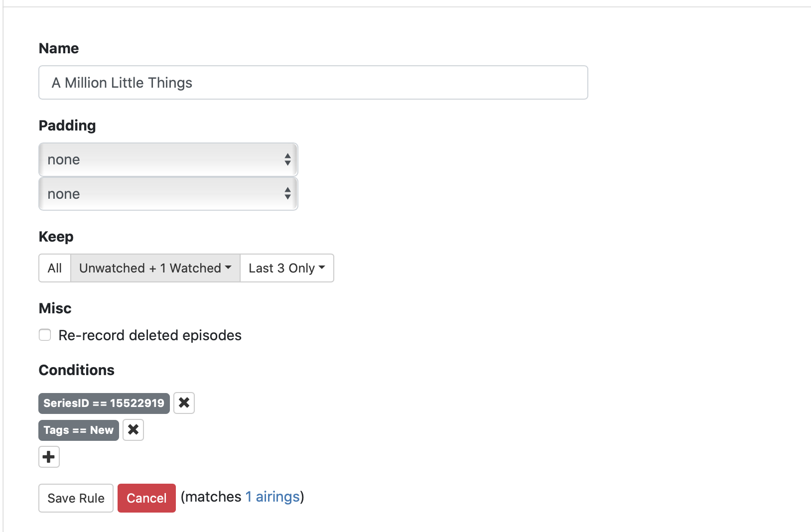811x532 pixels.
Task: Remove the SeriesID == 15522919 condition
Action: click(184, 403)
